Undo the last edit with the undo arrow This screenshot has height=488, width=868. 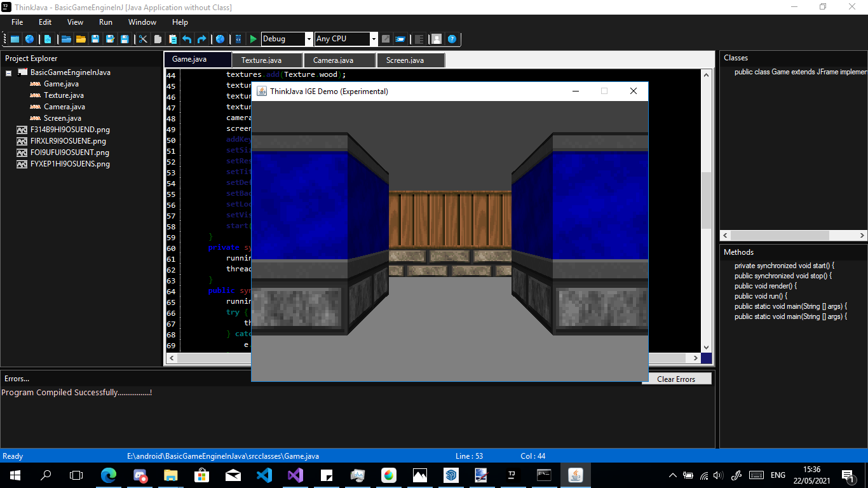point(187,39)
